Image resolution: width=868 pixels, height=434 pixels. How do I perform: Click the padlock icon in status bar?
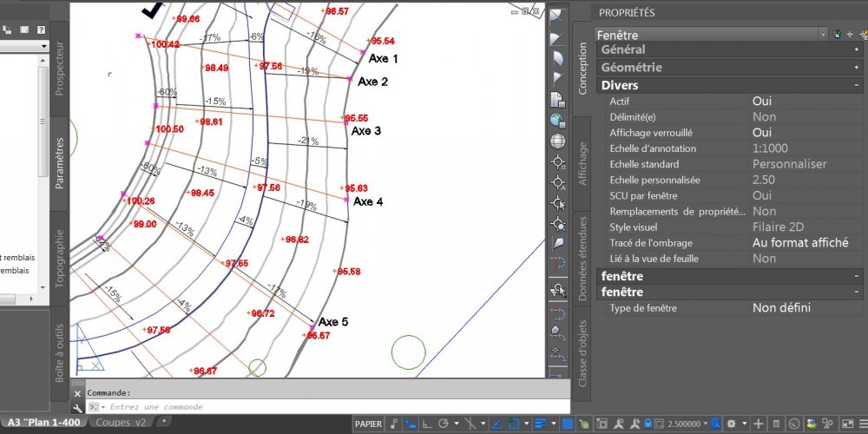point(648,424)
